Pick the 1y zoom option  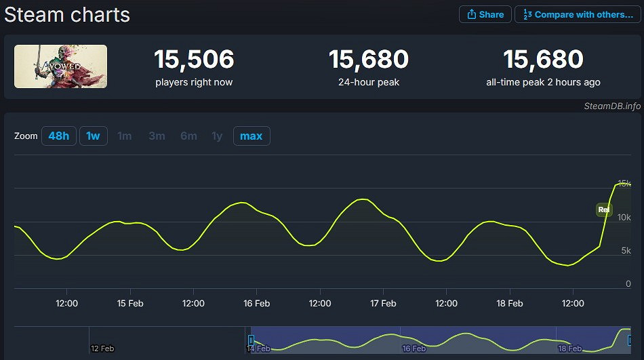pyautogui.click(x=217, y=136)
